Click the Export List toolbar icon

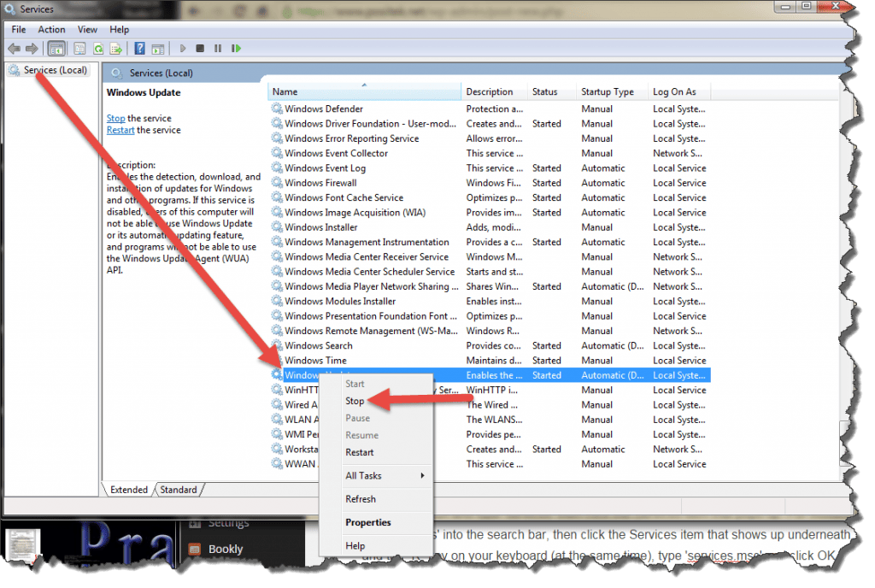pyautogui.click(x=116, y=49)
